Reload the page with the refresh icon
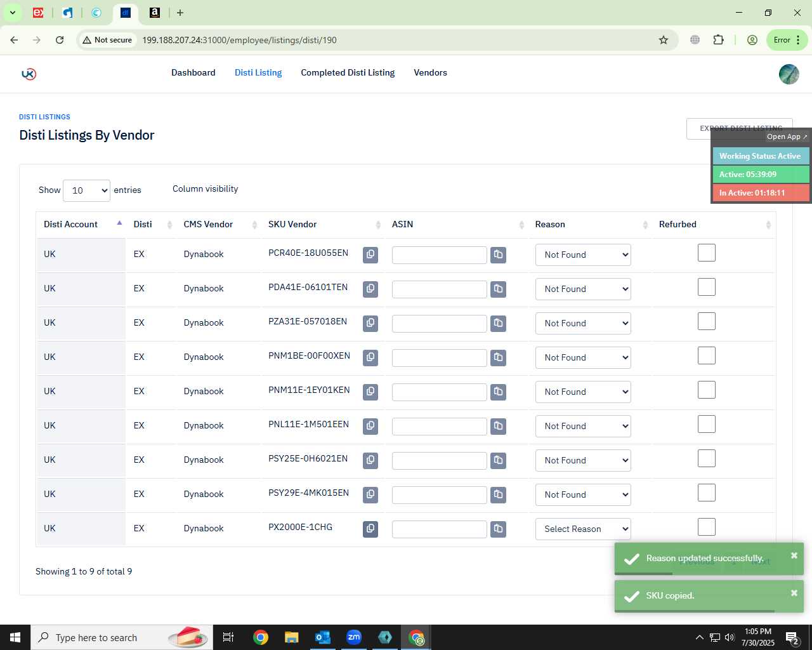The height and width of the screenshot is (650, 812). pos(60,40)
